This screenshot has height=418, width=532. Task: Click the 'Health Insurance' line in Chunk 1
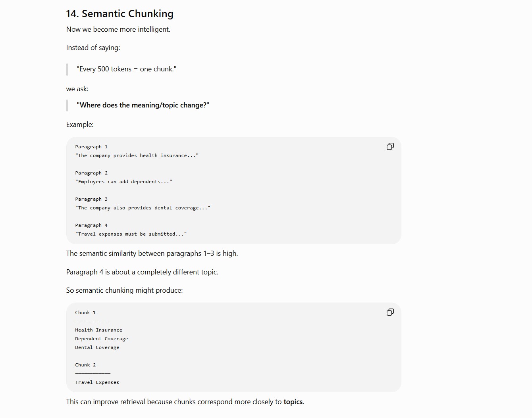(98, 330)
